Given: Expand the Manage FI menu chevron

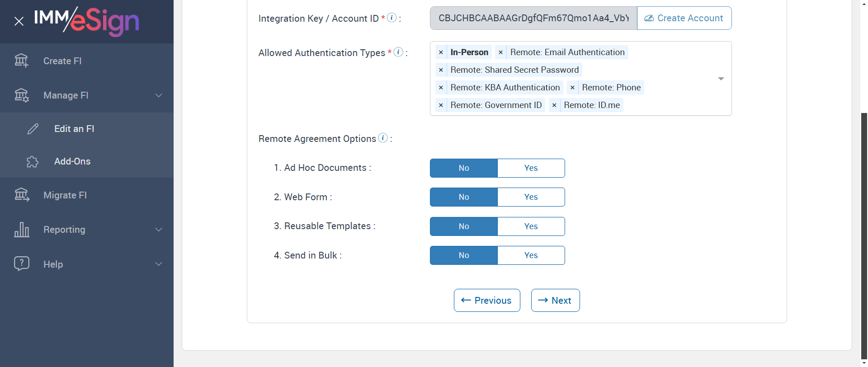Looking at the screenshot, I should coord(159,95).
